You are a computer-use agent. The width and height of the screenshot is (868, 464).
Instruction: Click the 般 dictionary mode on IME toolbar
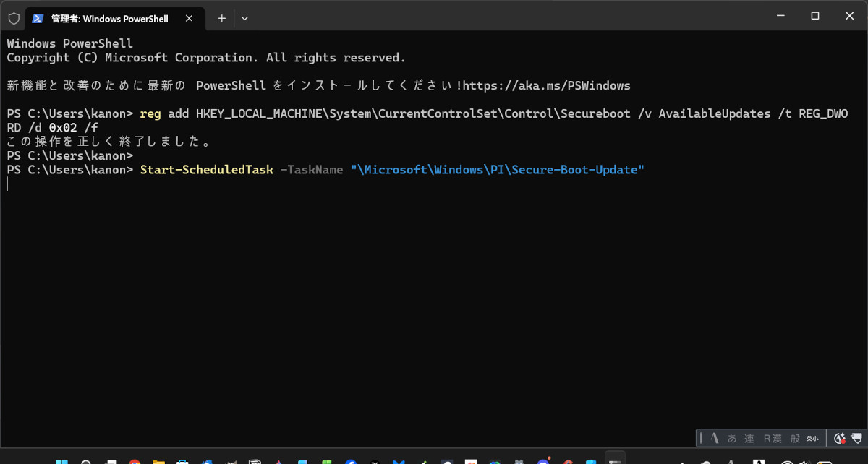pyautogui.click(x=795, y=438)
